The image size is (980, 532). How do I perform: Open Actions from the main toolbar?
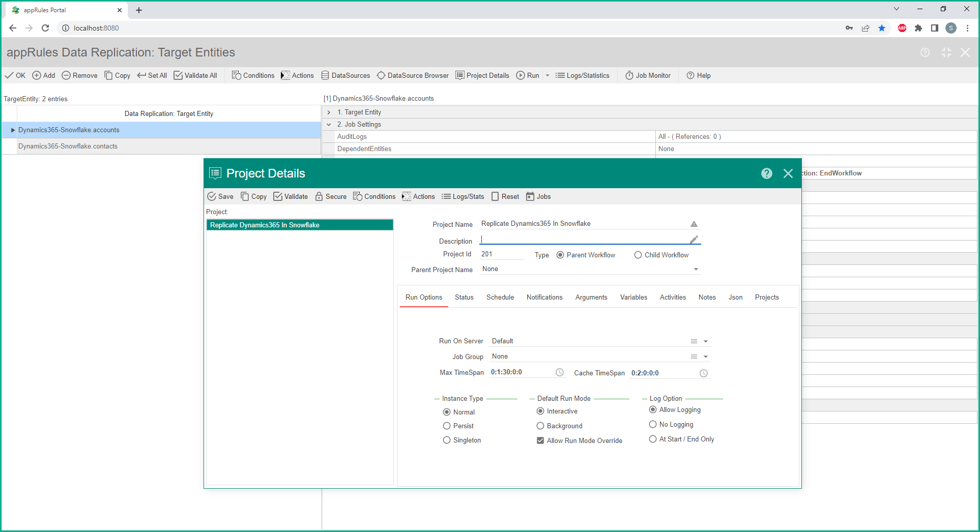297,75
